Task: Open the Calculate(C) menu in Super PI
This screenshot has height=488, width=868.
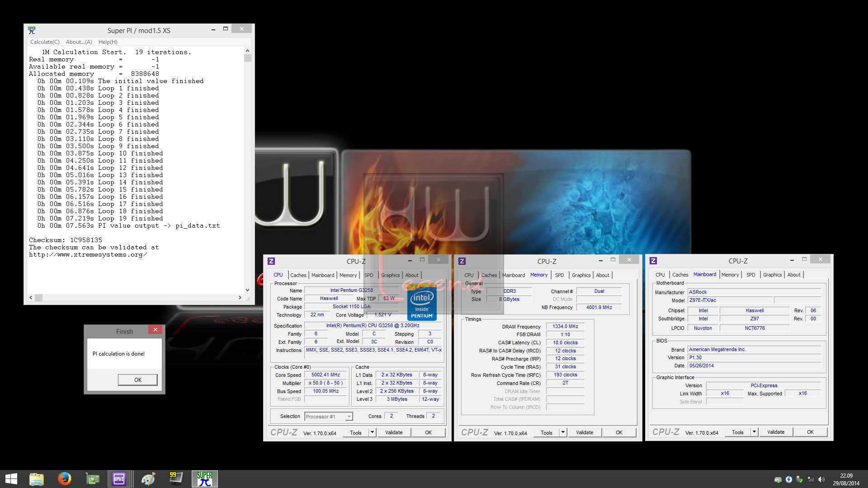Action: tap(45, 42)
